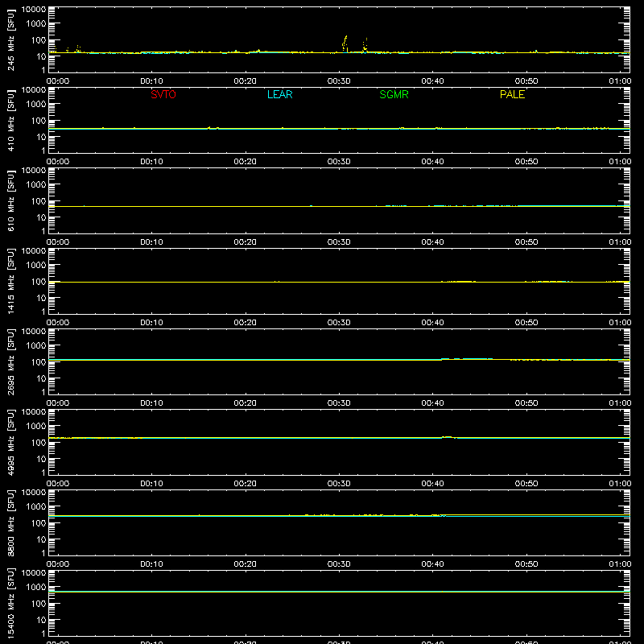Click the 00:10 time label under the 245 MHz plot
644x644 pixels.
151,81
